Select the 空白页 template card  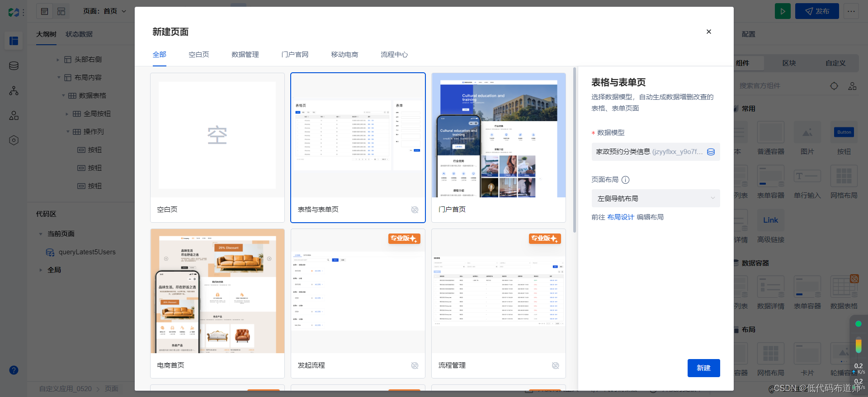tap(217, 148)
